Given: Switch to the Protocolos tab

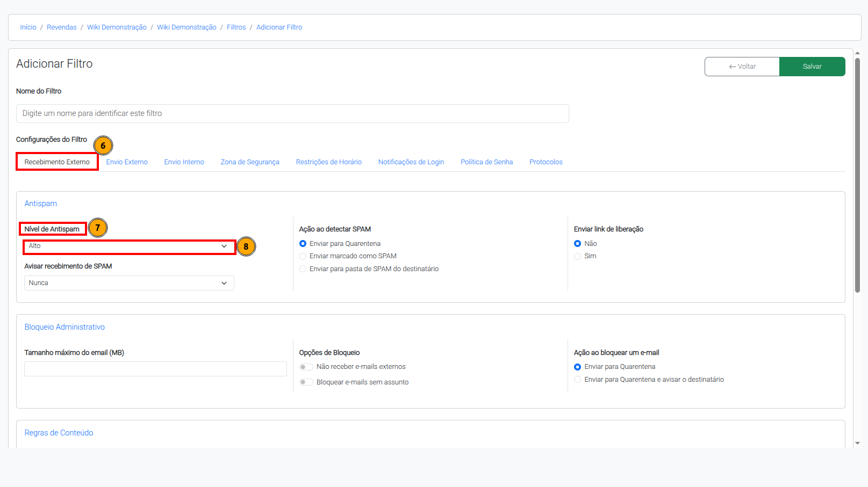Looking at the screenshot, I should (546, 162).
